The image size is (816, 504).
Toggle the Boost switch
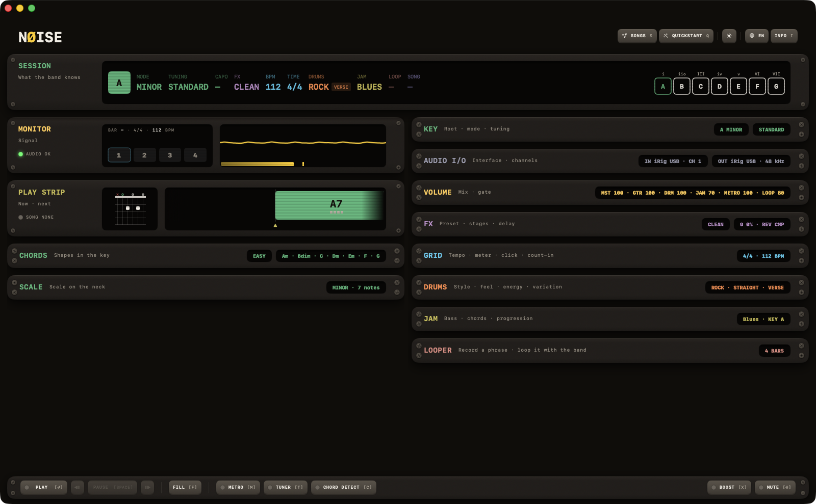click(729, 487)
